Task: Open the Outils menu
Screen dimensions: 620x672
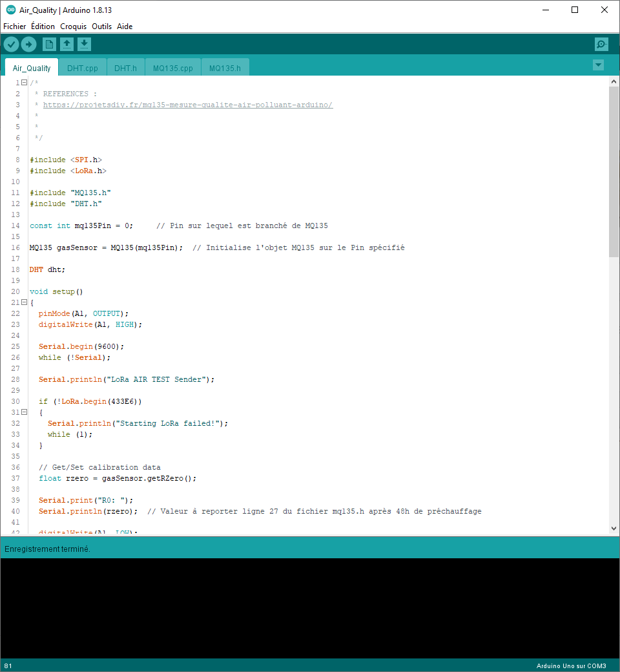Action: (x=101, y=26)
